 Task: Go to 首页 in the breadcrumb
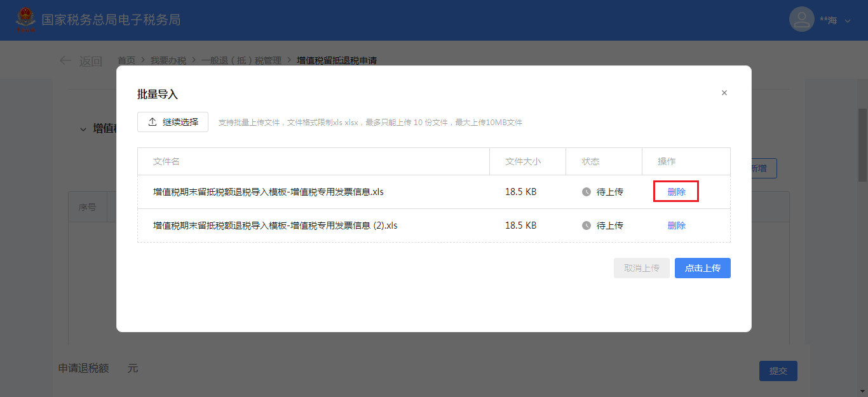pos(126,61)
